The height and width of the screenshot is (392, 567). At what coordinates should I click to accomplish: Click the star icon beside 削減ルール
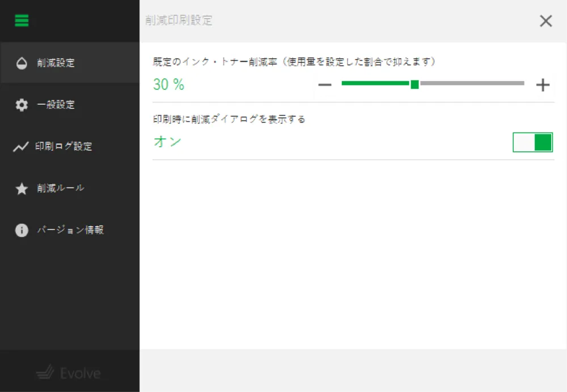(22, 188)
